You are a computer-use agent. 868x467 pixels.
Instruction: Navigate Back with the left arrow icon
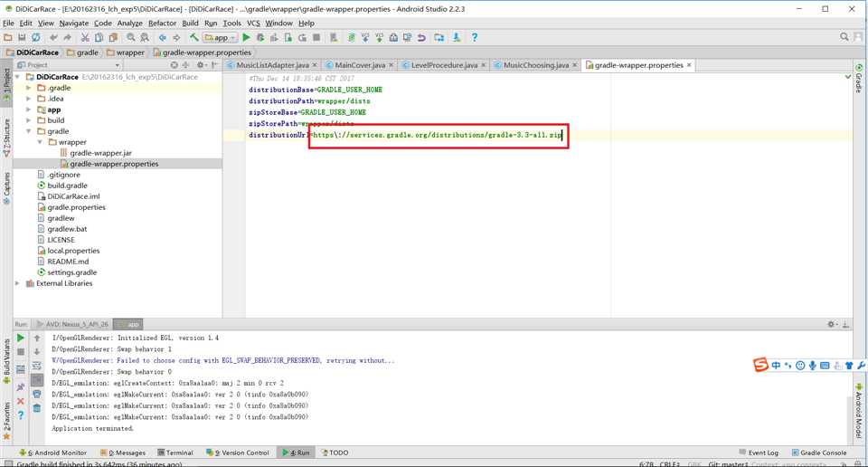click(162, 38)
